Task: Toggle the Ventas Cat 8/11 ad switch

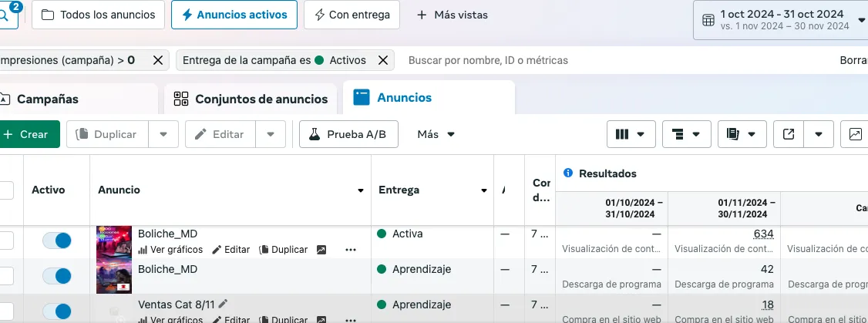Action: pos(56,311)
